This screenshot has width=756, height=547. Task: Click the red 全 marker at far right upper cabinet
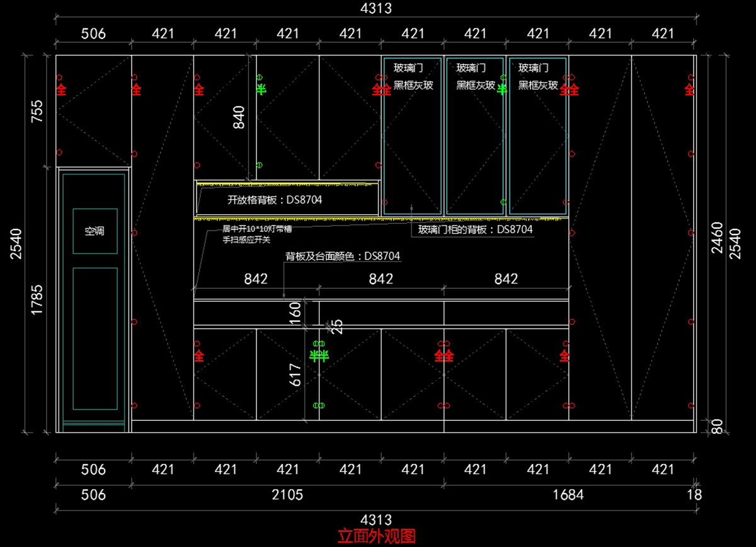[x=690, y=89]
